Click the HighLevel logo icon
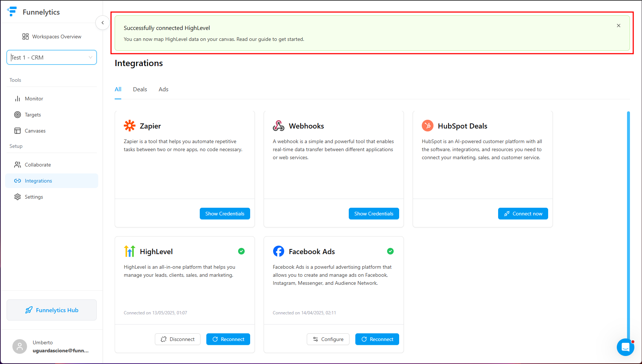This screenshot has height=364, width=642. pyautogui.click(x=130, y=251)
